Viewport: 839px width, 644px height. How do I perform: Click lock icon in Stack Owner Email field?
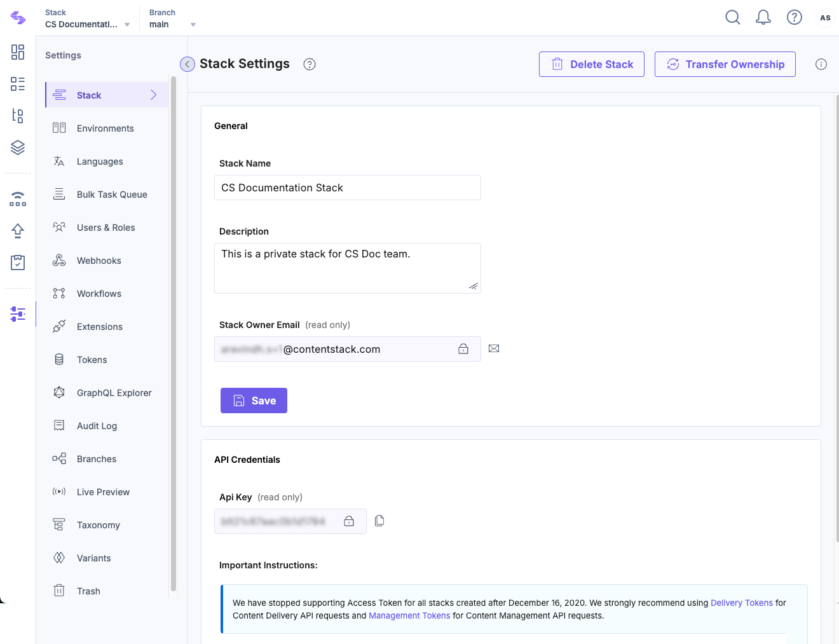(463, 349)
